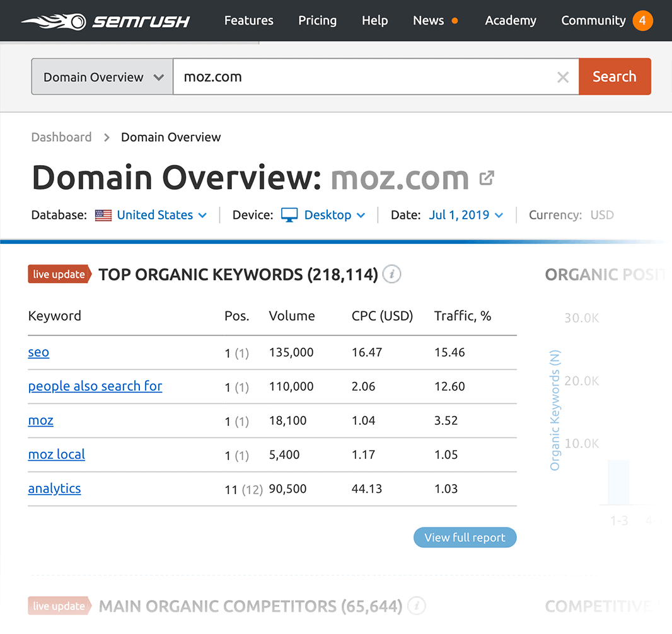
Task: Open the moz keyword link
Action: 41,420
